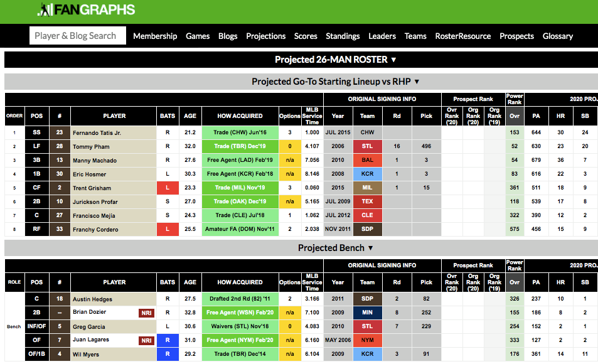Screen dimensions: 598x364
Task: Click the HR column header in the lineup table
Action: tap(560, 116)
